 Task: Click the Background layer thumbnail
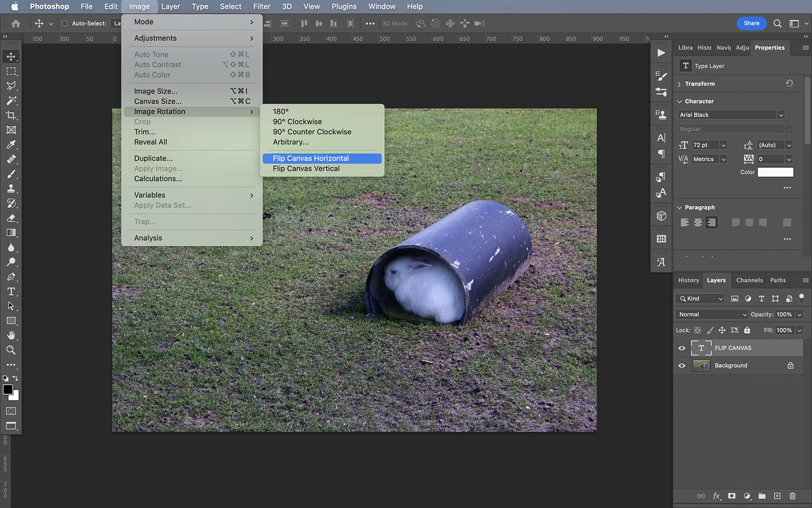(701, 366)
